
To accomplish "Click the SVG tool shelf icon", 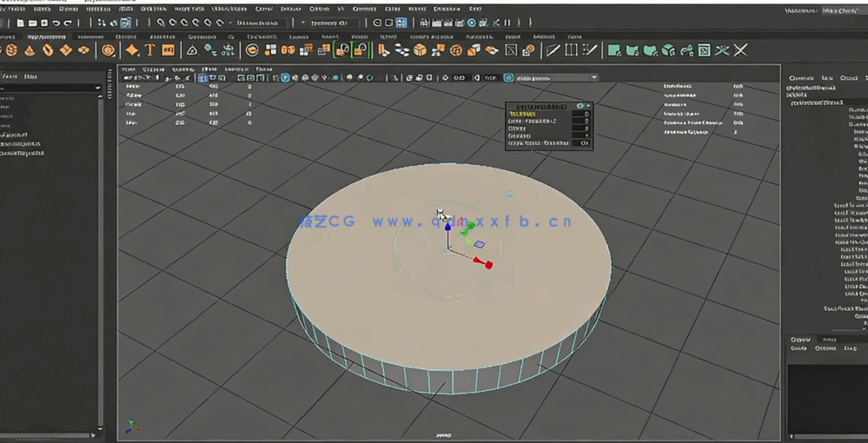I will (168, 50).
